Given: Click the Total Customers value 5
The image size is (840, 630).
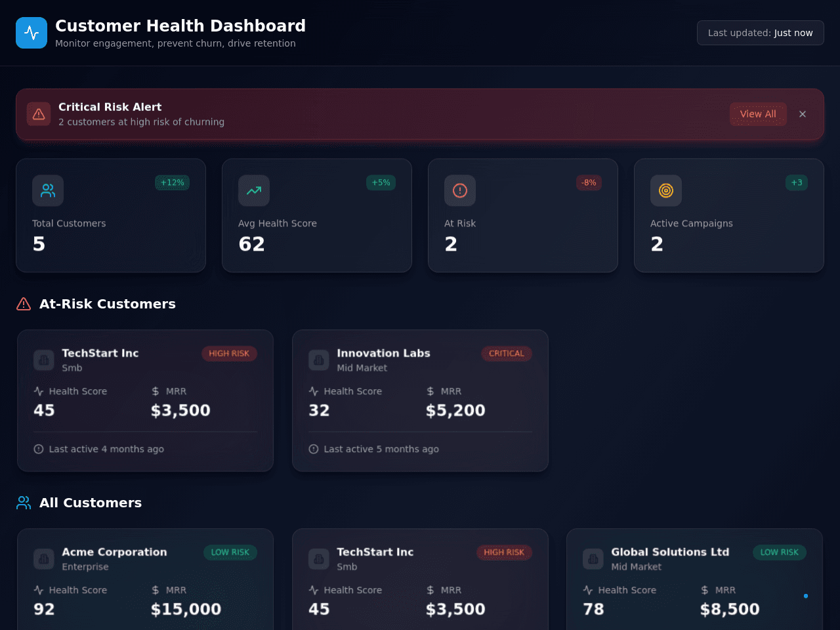Looking at the screenshot, I should (x=39, y=244).
